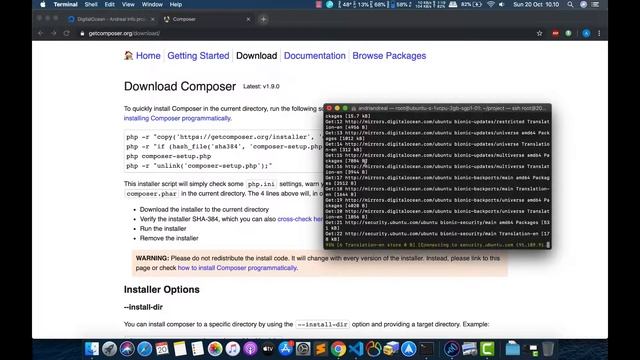
Task: Open the Chrome three-dot menu
Action: [x=599, y=33]
